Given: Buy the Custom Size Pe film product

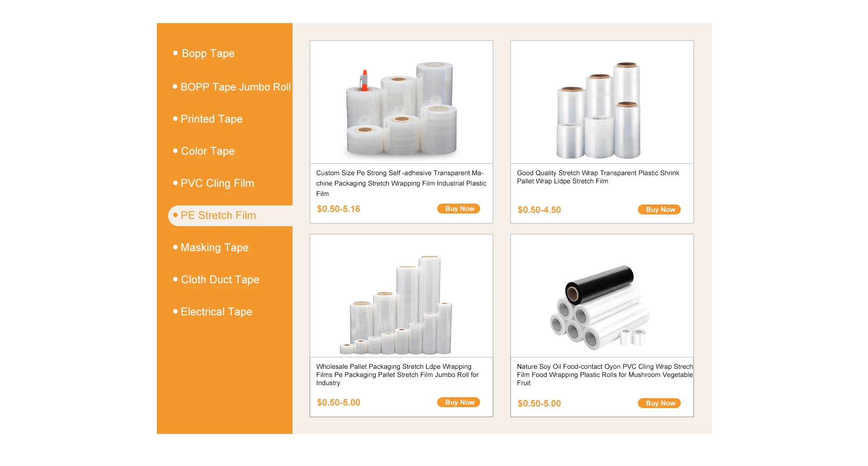Looking at the screenshot, I should coord(458,209).
